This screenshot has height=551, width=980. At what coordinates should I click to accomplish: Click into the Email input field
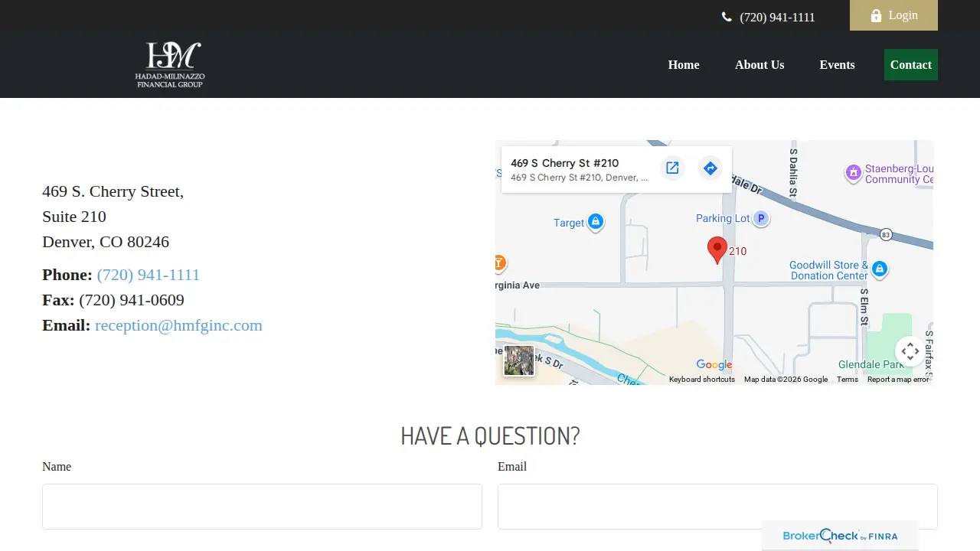pos(717,507)
